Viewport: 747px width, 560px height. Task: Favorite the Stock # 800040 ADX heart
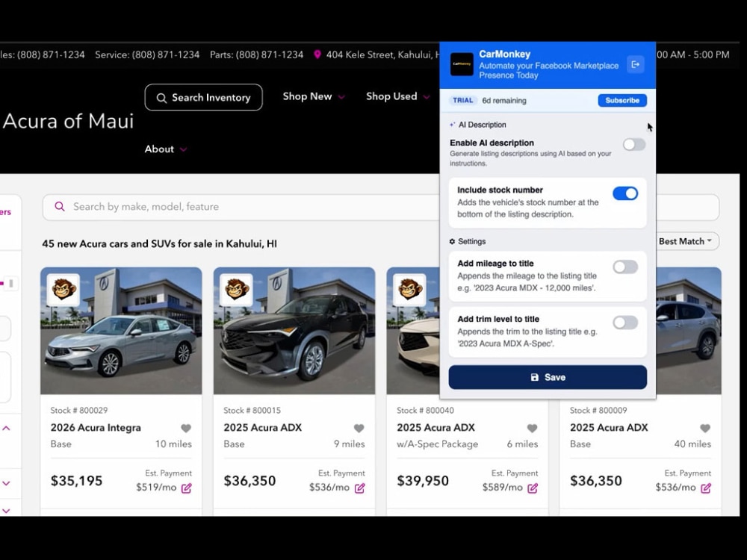pos(532,428)
